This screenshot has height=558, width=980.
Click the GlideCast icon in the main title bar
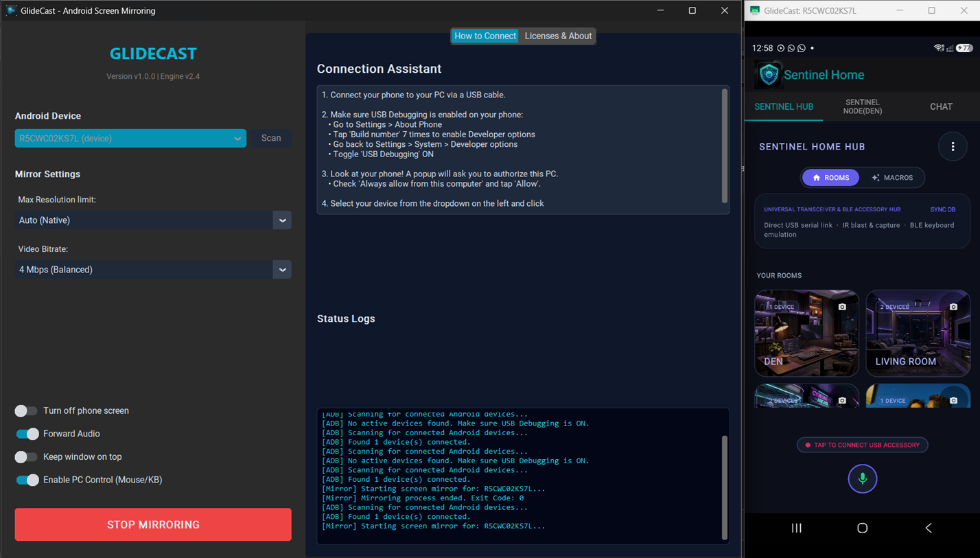point(11,10)
